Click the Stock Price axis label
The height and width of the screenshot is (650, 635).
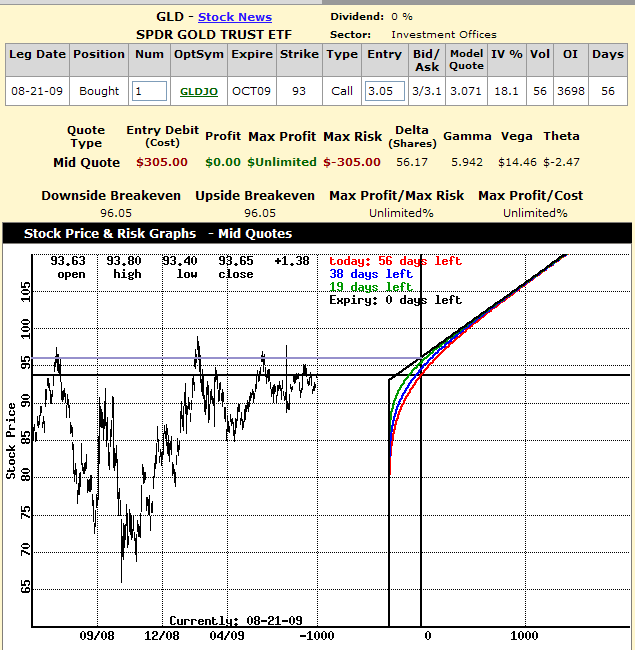(x=11, y=441)
